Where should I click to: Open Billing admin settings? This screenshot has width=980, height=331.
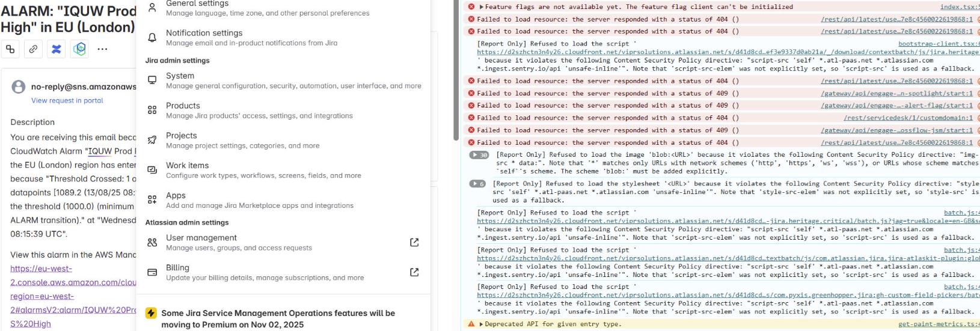(x=283, y=272)
